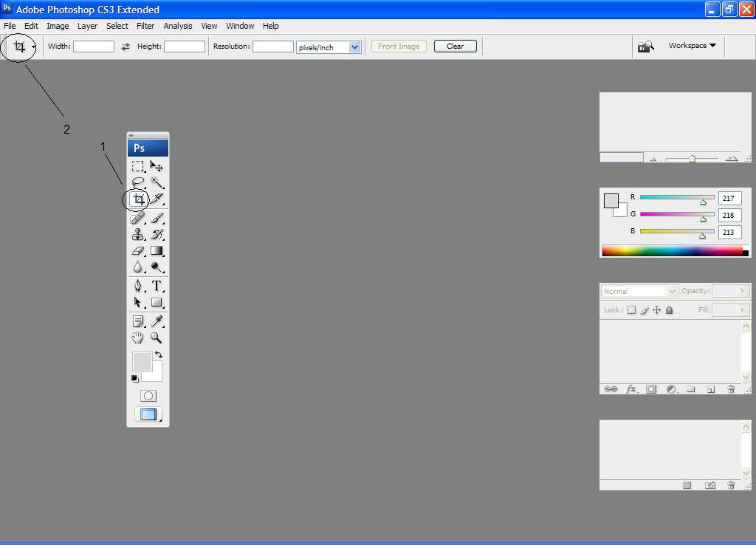Open the pixels/inch resolution units dropdown
This screenshot has width=756, height=545.
click(x=354, y=47)
